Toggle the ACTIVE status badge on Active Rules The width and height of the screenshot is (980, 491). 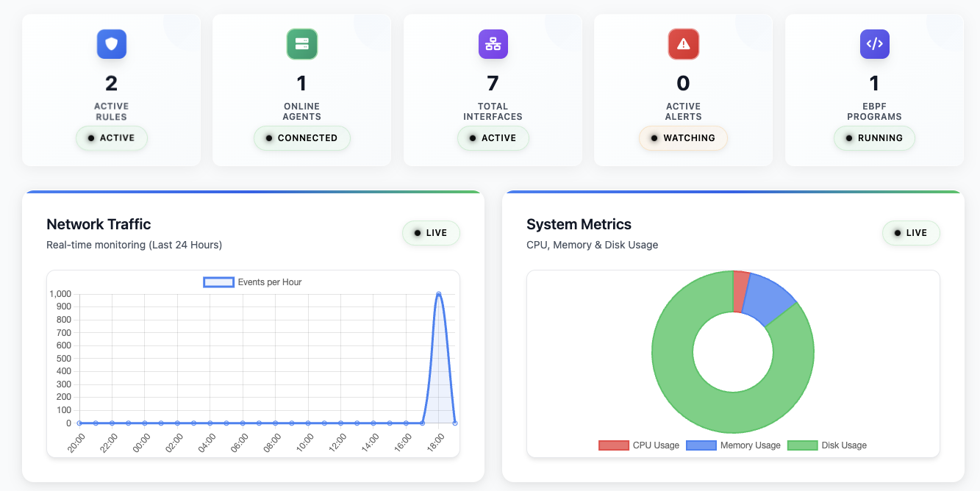click(111, 138)
